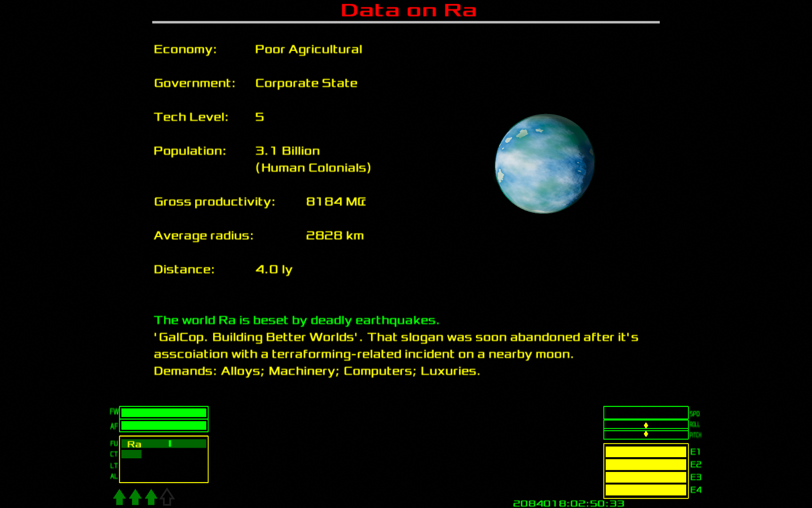Click the '4.0 ly' distance value
812x508 pixels.
click(274, 270)
